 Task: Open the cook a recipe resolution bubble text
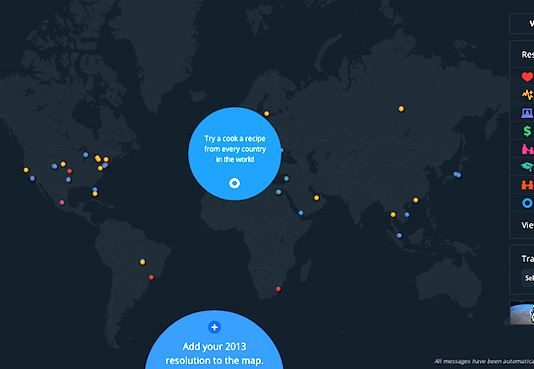235,149
